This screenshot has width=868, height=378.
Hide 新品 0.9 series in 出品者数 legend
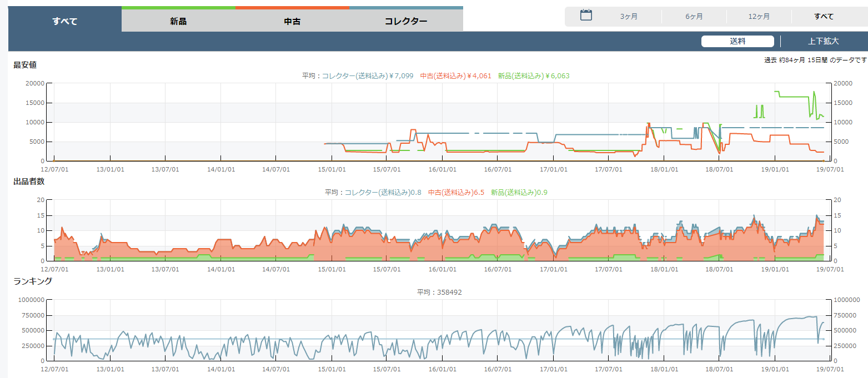519,193
